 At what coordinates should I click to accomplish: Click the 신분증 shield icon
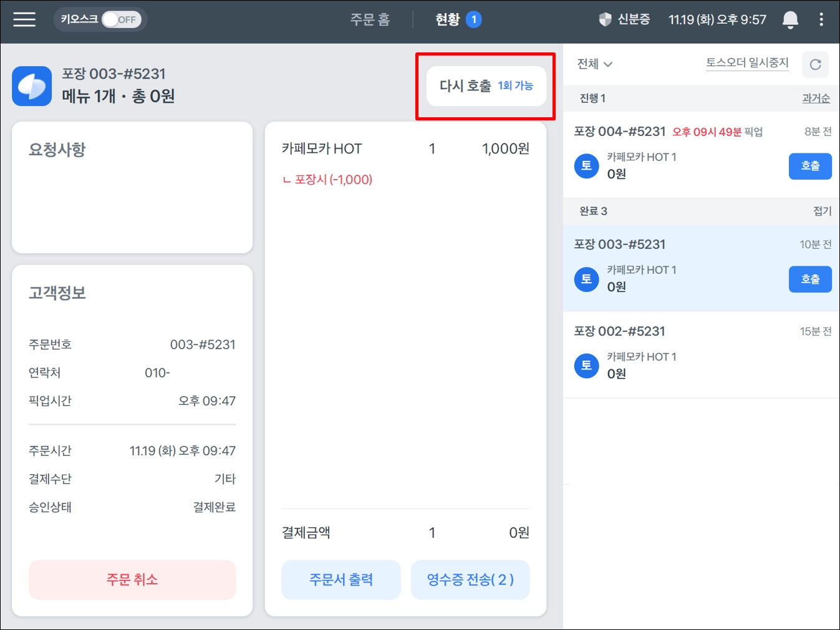pos(605,19)
